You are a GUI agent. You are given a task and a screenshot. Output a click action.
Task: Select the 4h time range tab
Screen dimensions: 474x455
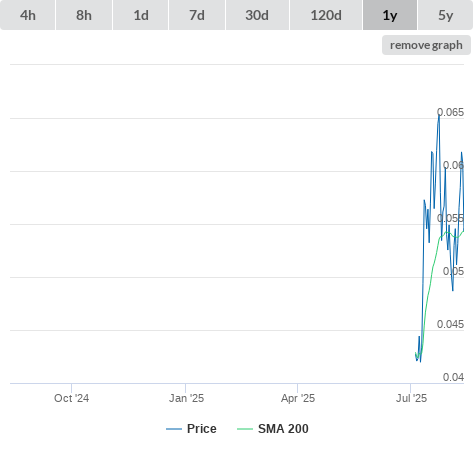tap(28, 15)
